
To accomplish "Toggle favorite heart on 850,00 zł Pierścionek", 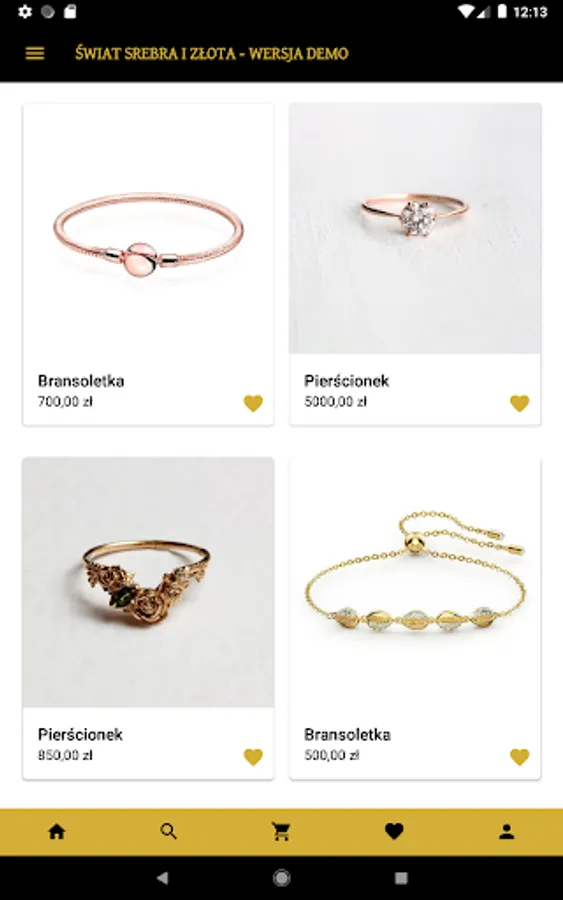I will [253, 757].
